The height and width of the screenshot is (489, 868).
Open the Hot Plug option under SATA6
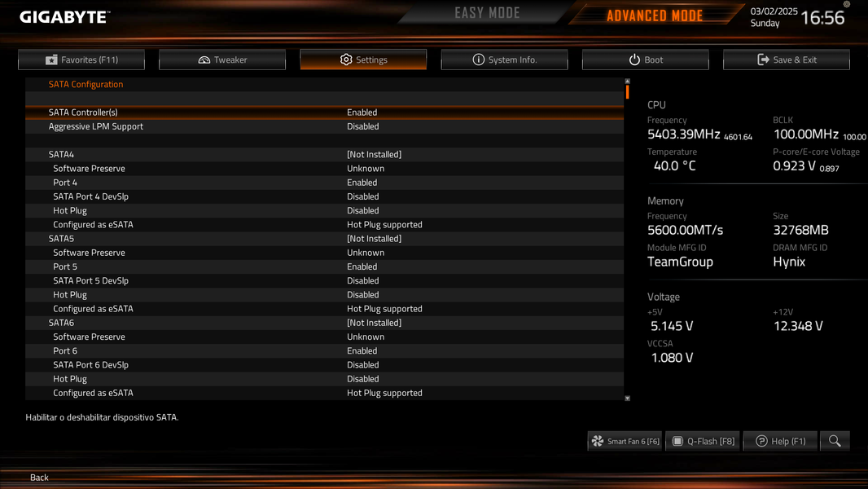[324, 379]
